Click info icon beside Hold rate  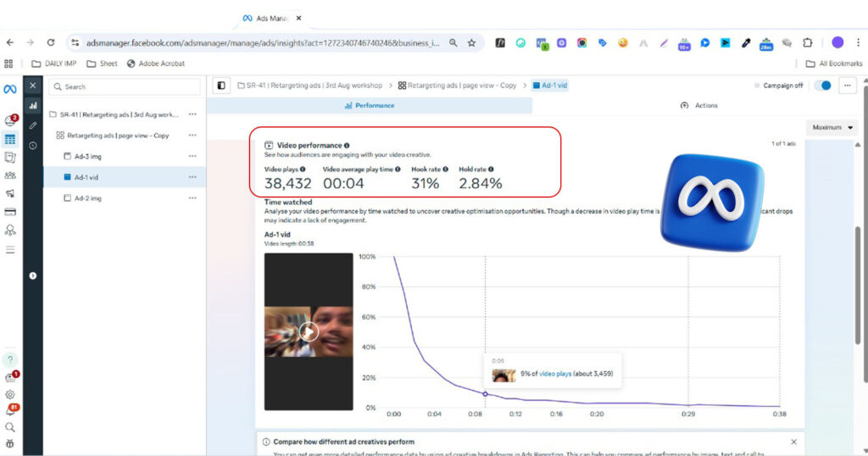tap(491, 170)
